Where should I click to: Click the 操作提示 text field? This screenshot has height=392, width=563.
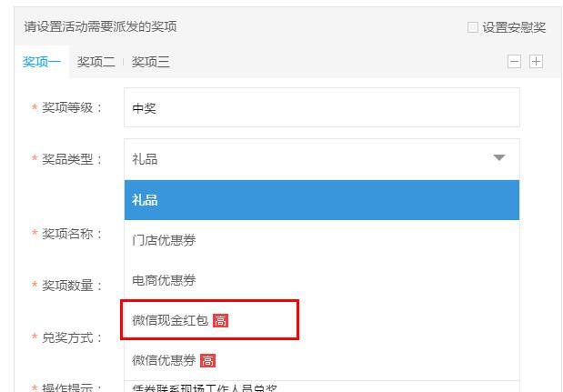click(322, 387)
